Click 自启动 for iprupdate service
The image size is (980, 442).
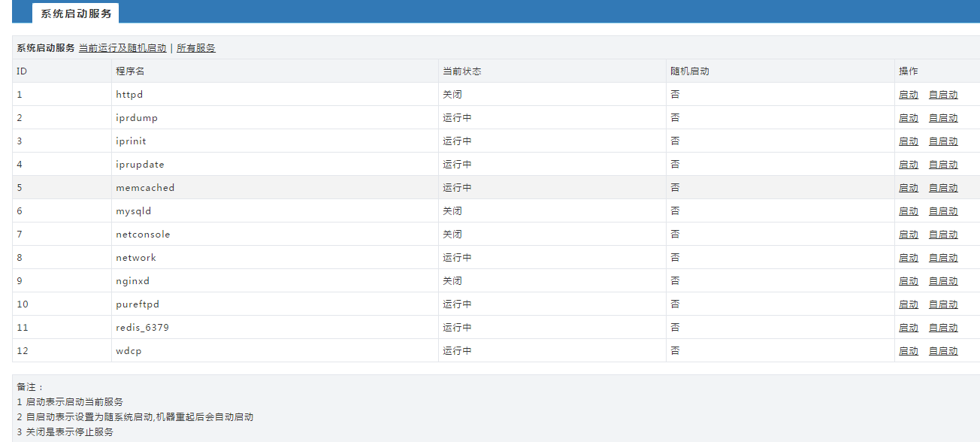click(943, 165)
